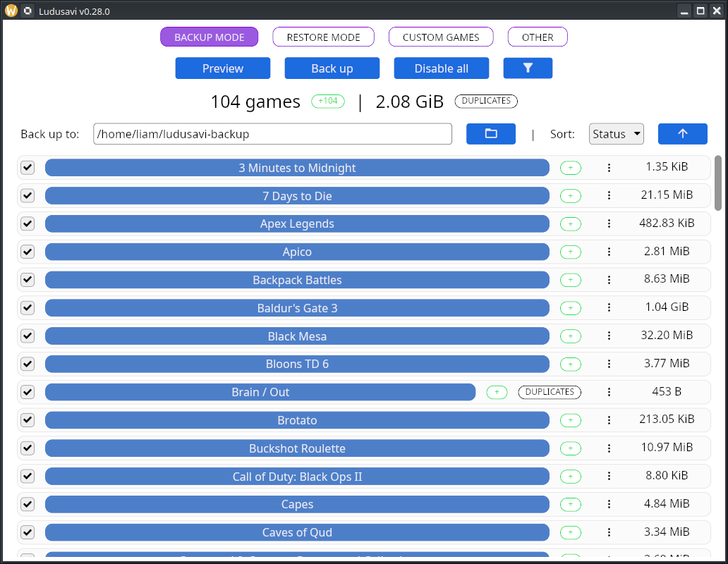Browse for backup folder with folder icon
Image resolution: width=728 pixels, height=564 pixels.
pyautogui.click(x=491, y=134)
